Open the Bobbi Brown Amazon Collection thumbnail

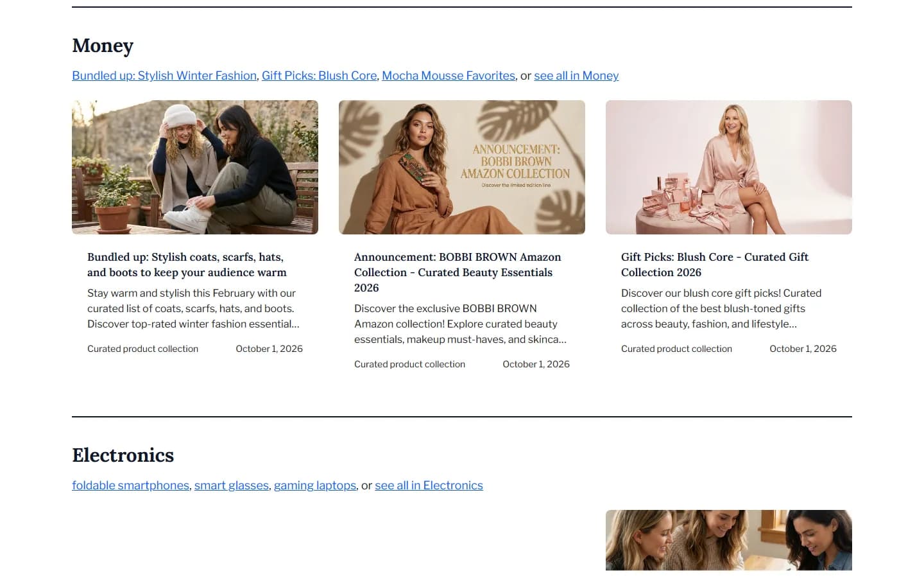pyautogui.click(x=462, y=167)
